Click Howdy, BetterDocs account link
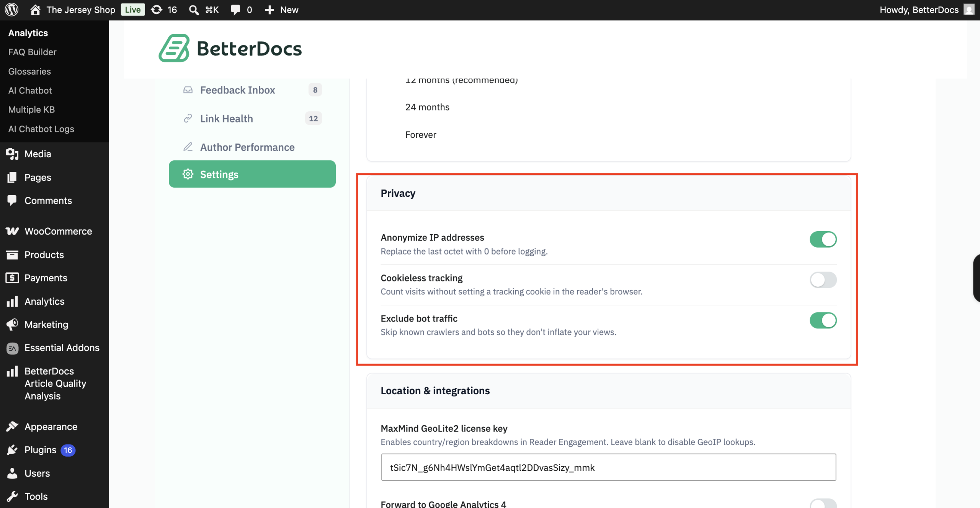Viewport: 980px width, 508px height. (919, 10)
